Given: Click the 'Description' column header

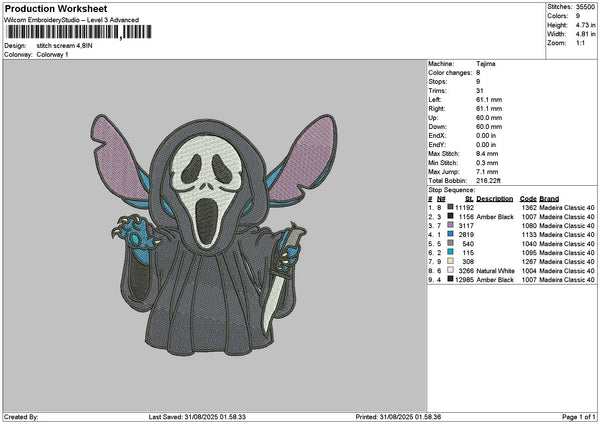Looking at the screenshot, I should coord(495,199).
